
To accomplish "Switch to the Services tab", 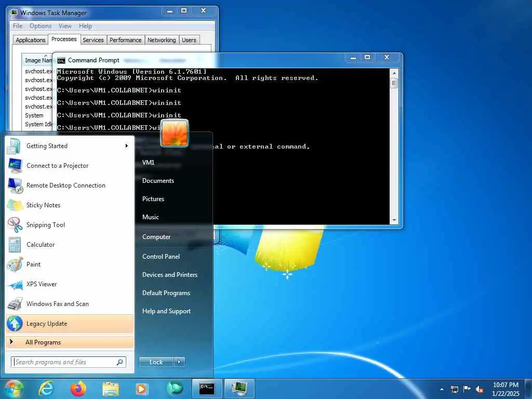I will [93, 40].
